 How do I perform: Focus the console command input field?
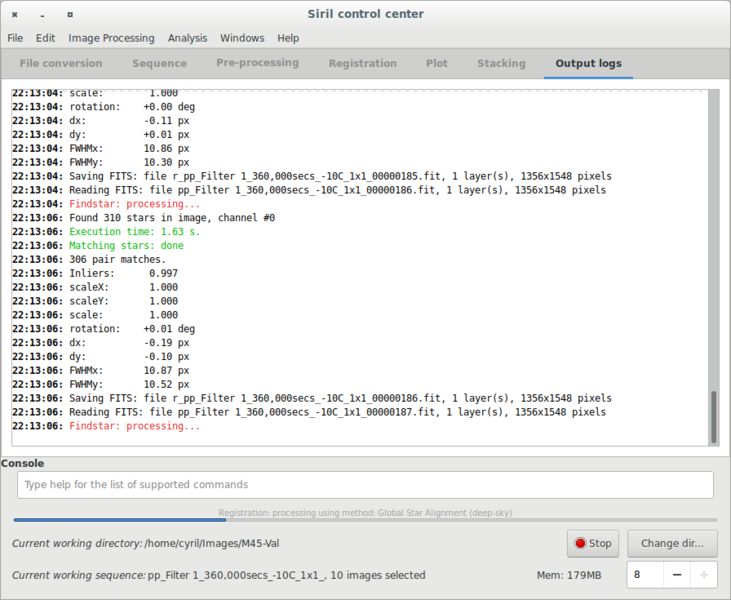[366, 485]
